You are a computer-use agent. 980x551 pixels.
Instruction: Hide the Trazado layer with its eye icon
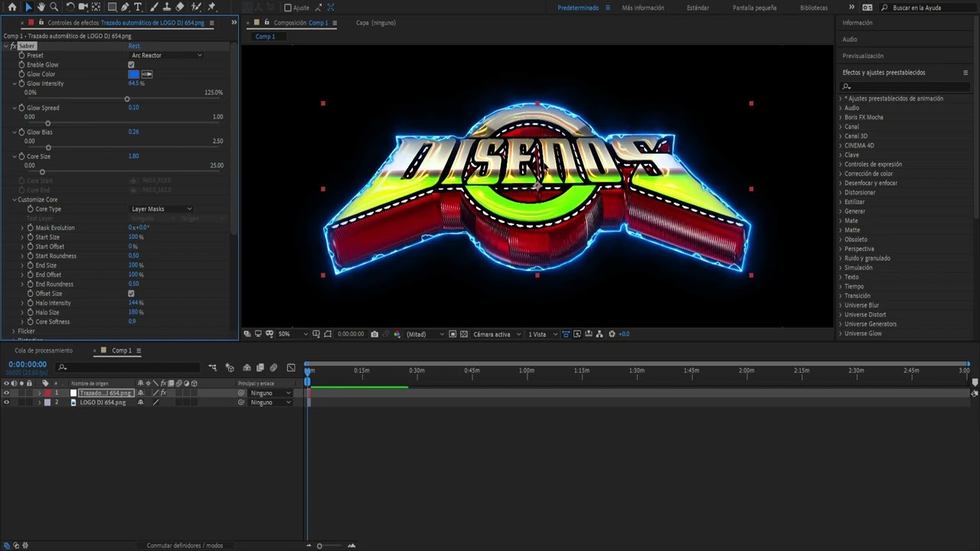point(7,393)
